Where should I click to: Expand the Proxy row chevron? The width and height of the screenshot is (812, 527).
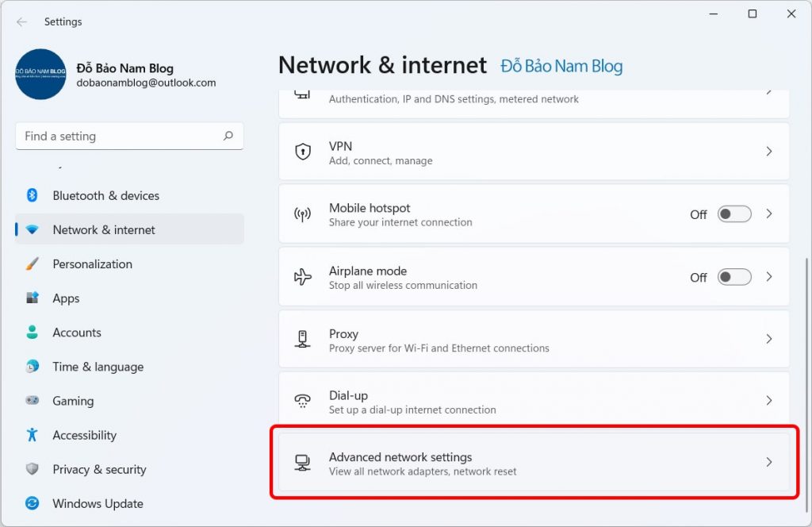769,339
